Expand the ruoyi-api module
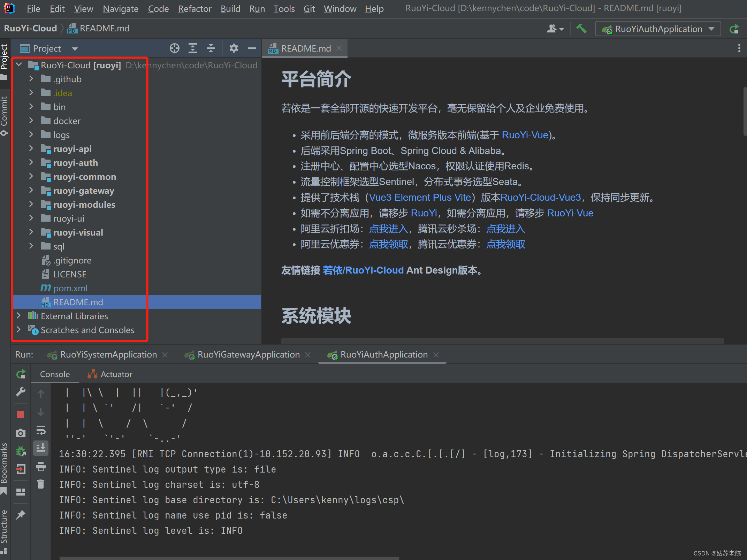The width and height of the screenshot is (747, 560). click(x=31, y=148)
